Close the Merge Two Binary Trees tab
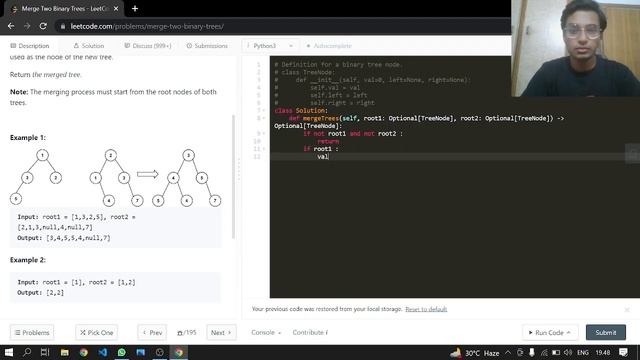This screenshot has height=360, width=640. coord(116,9)
